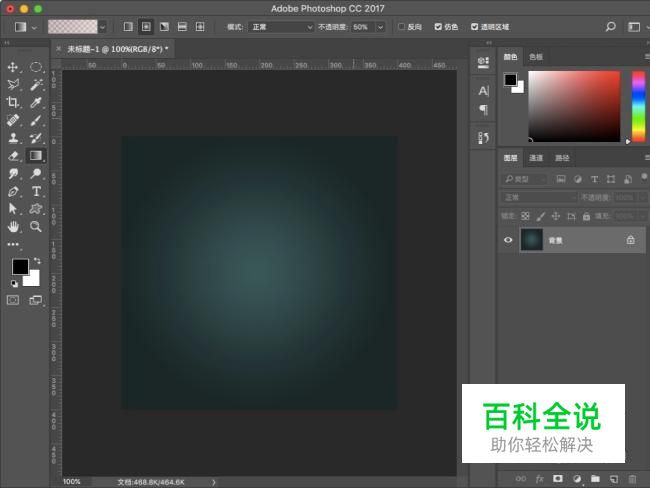Select the Crop tool
The height and width of the screenshot is (488, 650).
pos(13,102)
